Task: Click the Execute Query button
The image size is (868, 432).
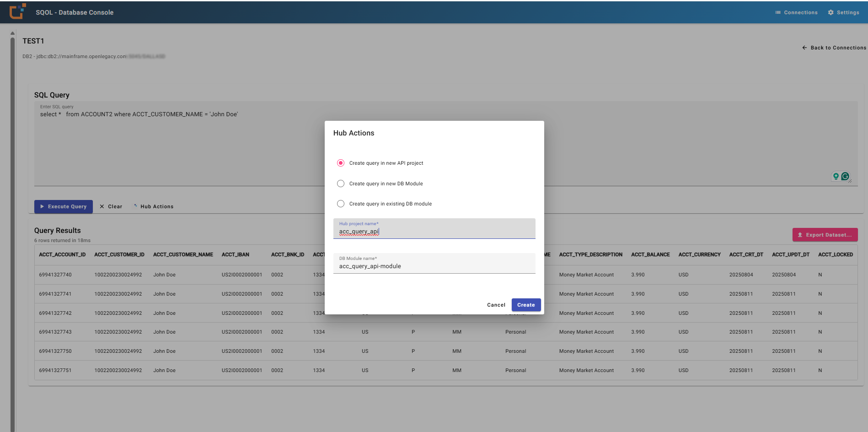Action: 64,206
